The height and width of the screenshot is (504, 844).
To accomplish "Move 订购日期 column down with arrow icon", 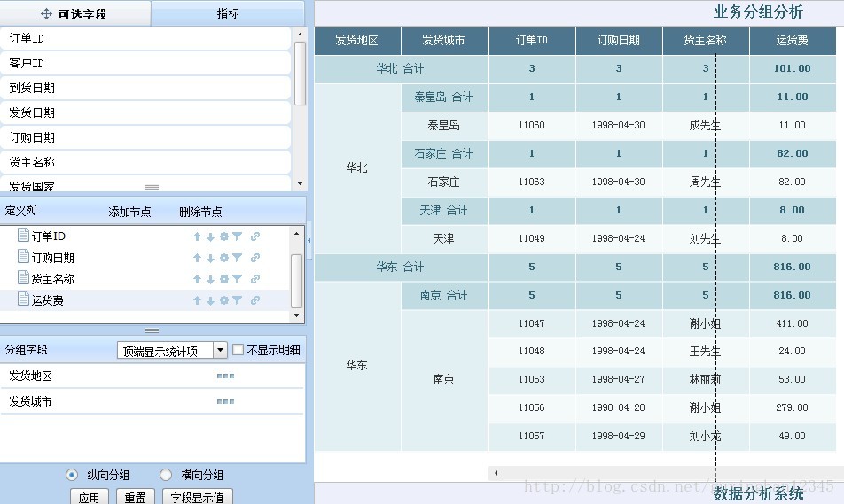I will tap(210, 258).
